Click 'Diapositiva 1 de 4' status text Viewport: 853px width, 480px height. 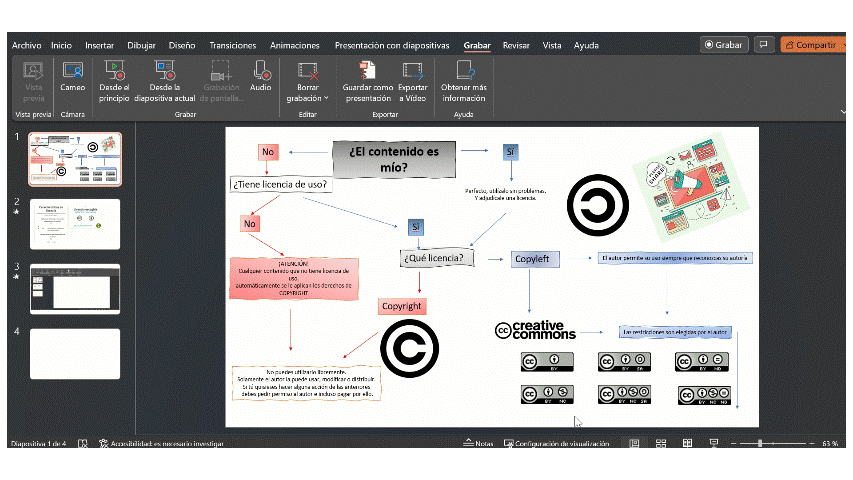39,444
